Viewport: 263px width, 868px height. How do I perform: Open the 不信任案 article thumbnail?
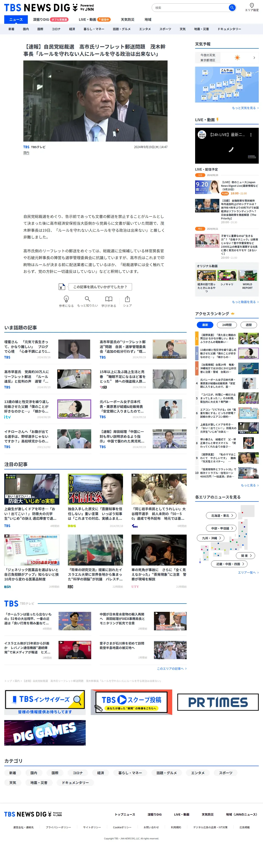click(95, 489)
